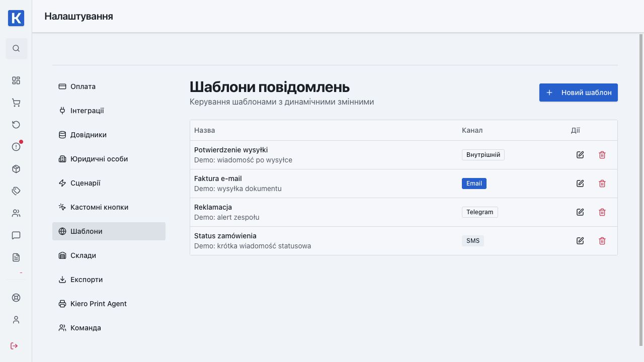Open the dashboard grid icon in sidebar
The height and width of the screenshot is (362, 644).
coord(16,80)
